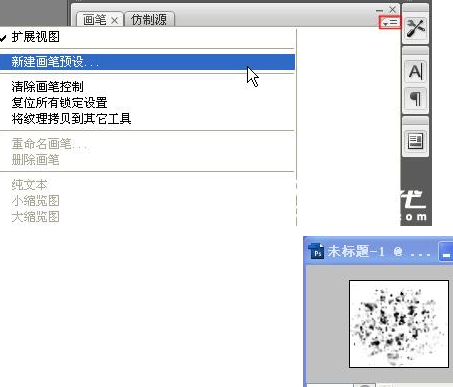Viewport: 453px width, 387px height.
Task: Open the Character panel A icon
Action: pos(415,71)
